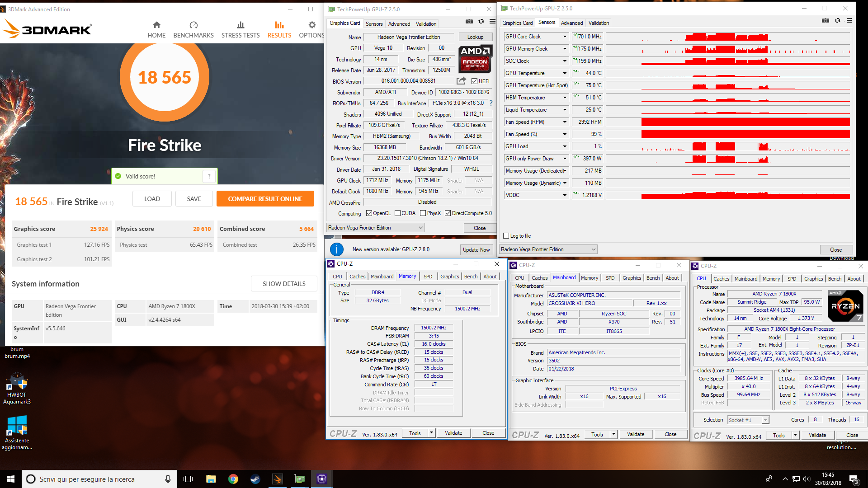Click Bus Interface question mark in GPU-Z
Viewport: 868px width, 488px height.
[x=491, y=103]
